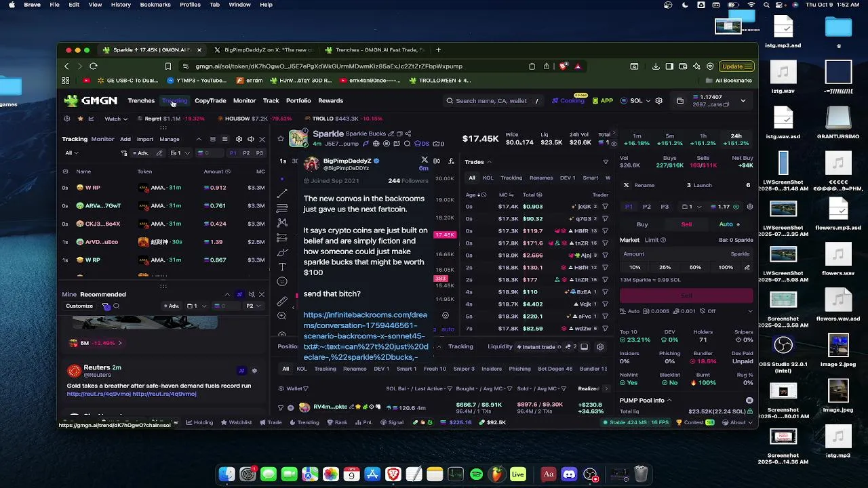Click the Tracking panel settings gear
This screenshot has width=868, height=488.
[x=239, y=139]
